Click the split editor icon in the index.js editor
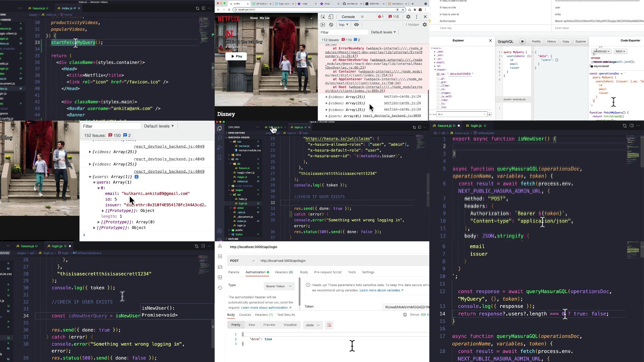This screenshot has height=362, width=644. tap(203, 8)
